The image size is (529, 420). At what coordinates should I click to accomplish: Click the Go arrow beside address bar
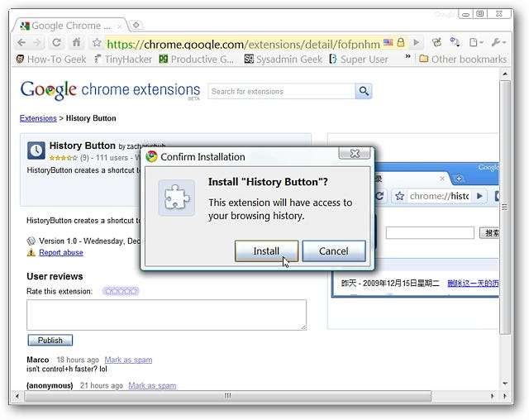[x=417, y=42]
